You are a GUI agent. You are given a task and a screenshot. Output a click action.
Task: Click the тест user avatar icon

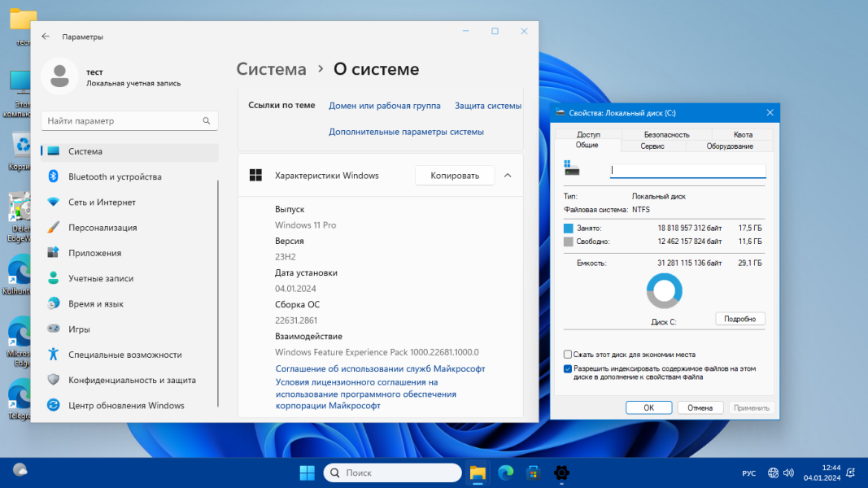click(59, 76)
